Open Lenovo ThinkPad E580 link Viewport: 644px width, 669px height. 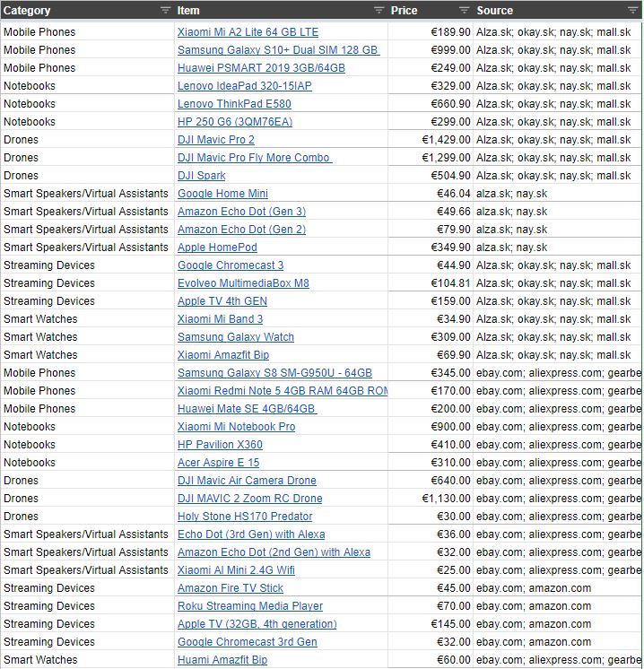coord(234,104)
